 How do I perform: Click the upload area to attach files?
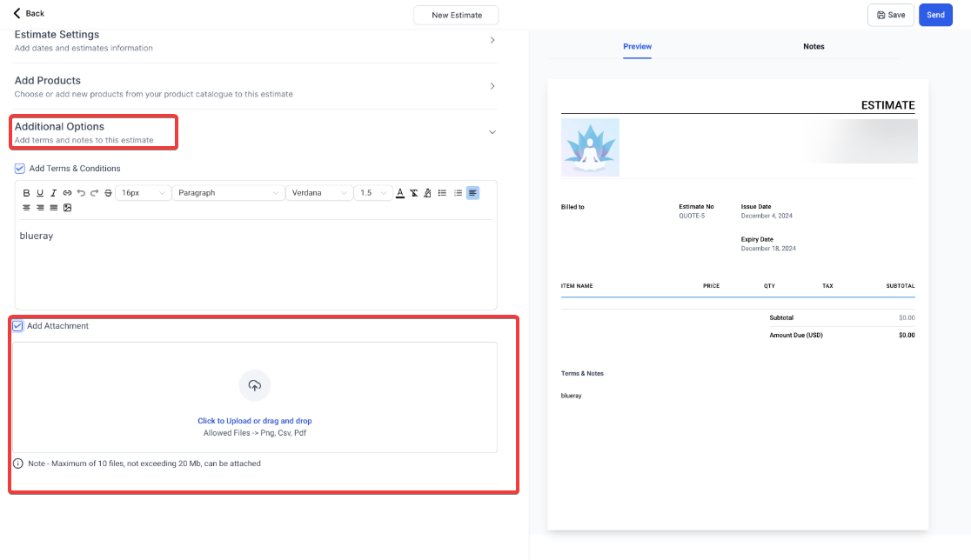tap(254, 397)
